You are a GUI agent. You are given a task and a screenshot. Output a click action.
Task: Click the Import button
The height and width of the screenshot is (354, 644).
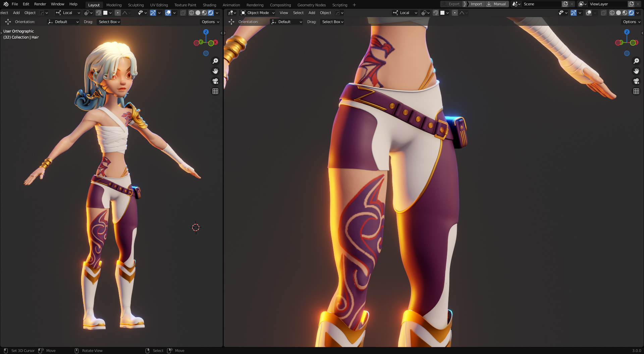[476, 4]
